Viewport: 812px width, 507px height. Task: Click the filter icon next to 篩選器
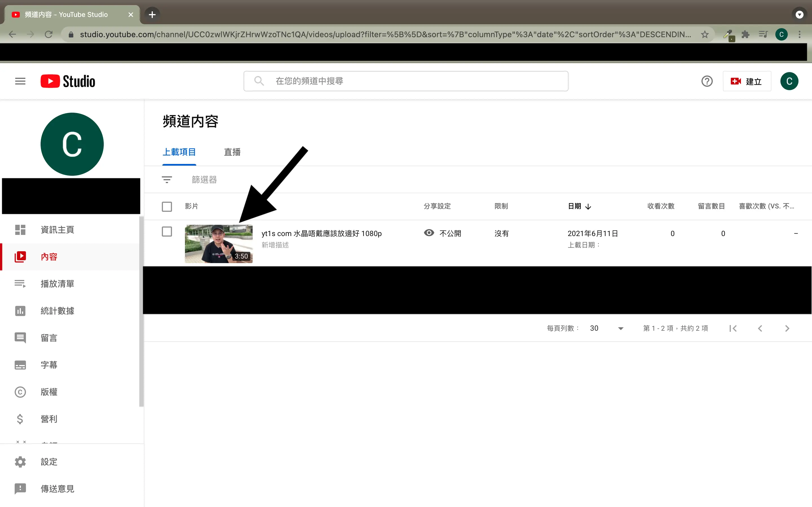click(x=167, y=180)
